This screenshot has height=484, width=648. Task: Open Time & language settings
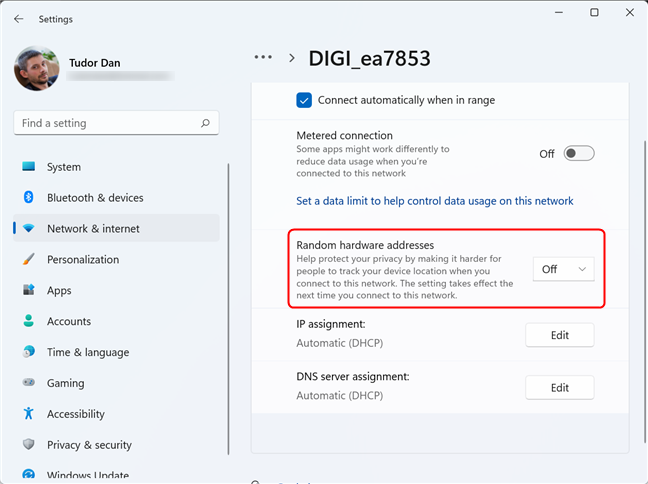coord(117,352)
